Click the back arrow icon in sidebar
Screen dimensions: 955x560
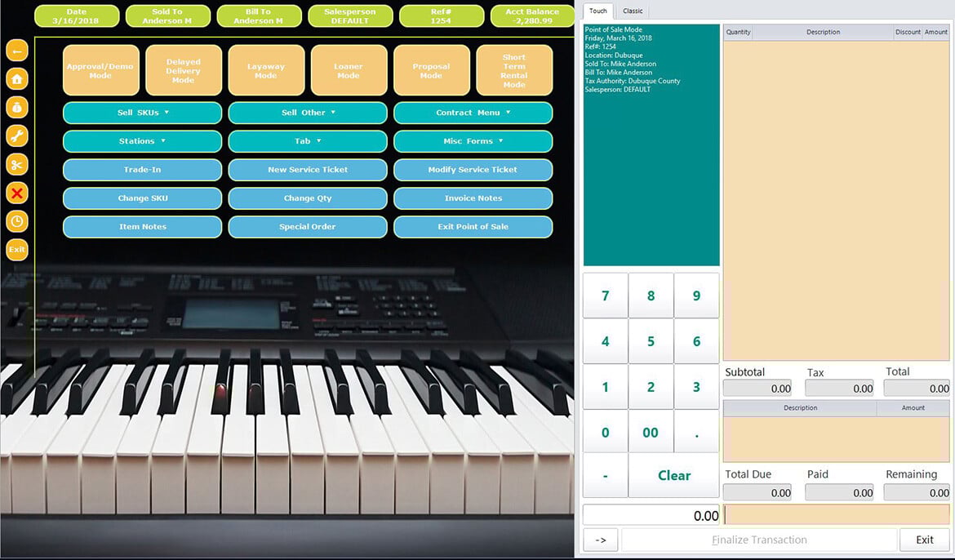17,50
